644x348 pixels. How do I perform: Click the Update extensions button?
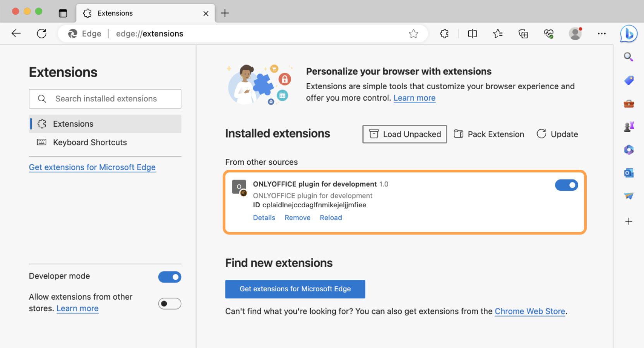coord(557,134)
